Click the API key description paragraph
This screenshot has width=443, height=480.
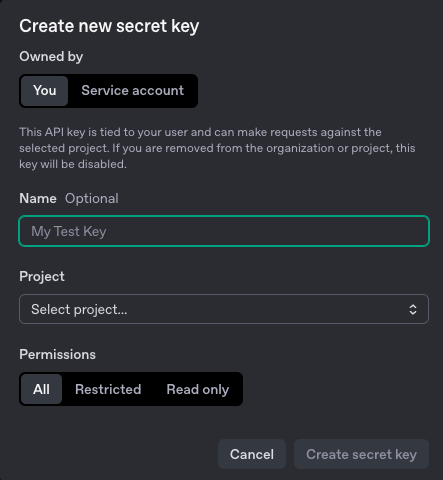tap(217, 148)
